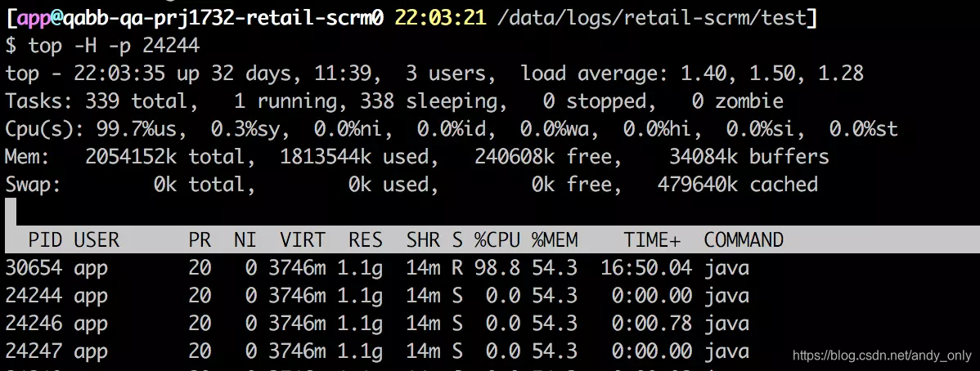Click the '339 total' tasks count
Viewport: 980px width, 371px height.
pyautogui.click(x=137, y=101)
